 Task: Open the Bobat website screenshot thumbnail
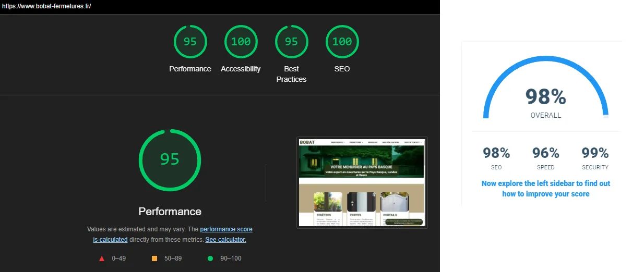coord(362,182)
